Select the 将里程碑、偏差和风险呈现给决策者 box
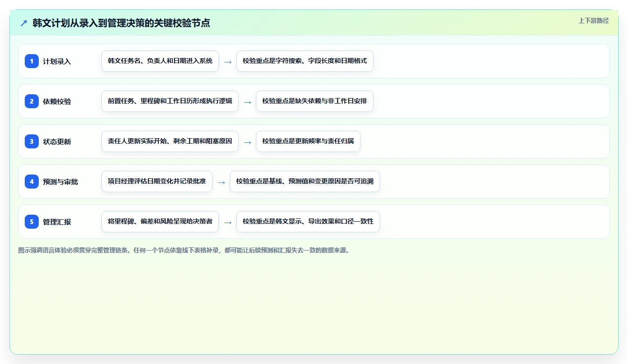Image resolution: width=628 pixels, height=364 pixels. (x=160, y=222)
